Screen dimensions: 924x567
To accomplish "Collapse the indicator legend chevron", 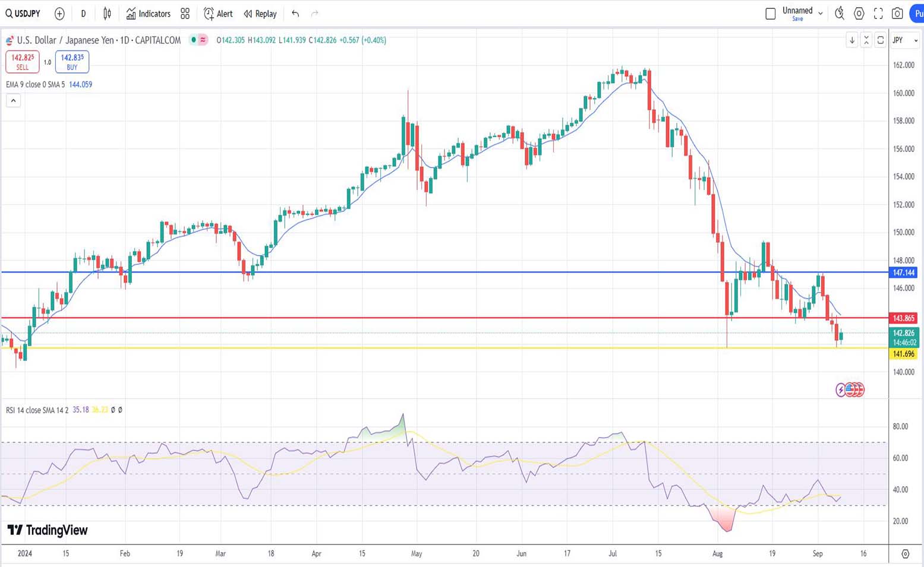I will click(13, 100).
